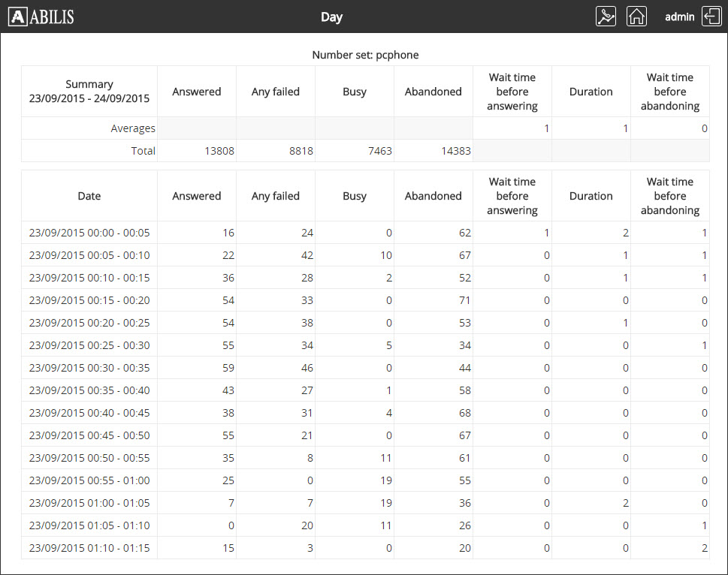Click Abandoned count 67 in 00:05 - 00:10 row
This screenshot has height=575, width=728.
click(464, 255)
